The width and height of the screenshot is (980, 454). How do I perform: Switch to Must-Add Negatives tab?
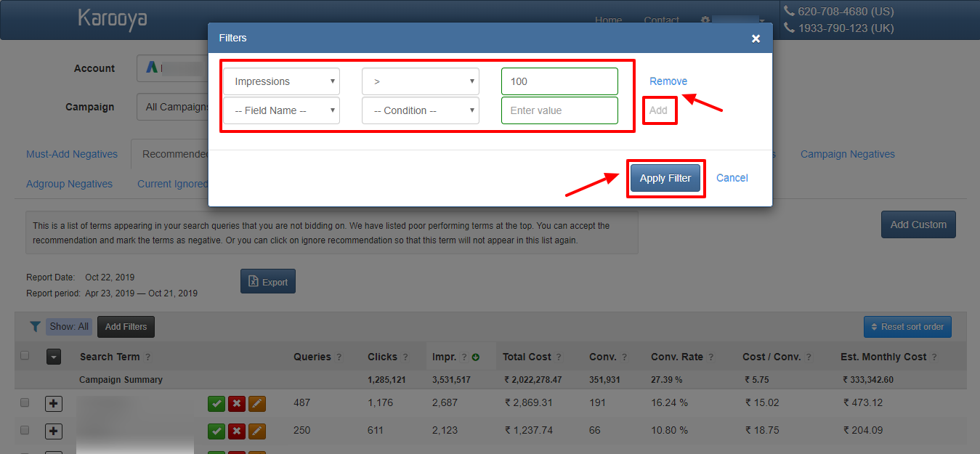(72, 154)
